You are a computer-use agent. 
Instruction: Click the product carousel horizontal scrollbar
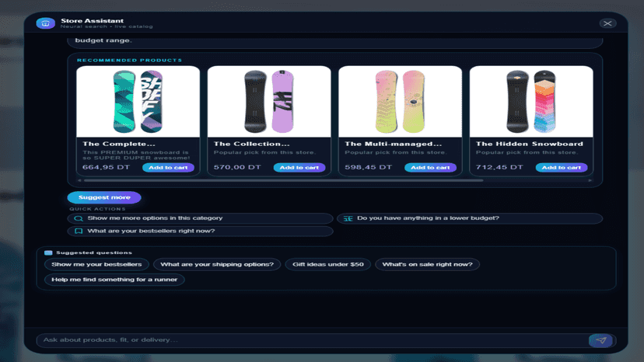(283, 180)
